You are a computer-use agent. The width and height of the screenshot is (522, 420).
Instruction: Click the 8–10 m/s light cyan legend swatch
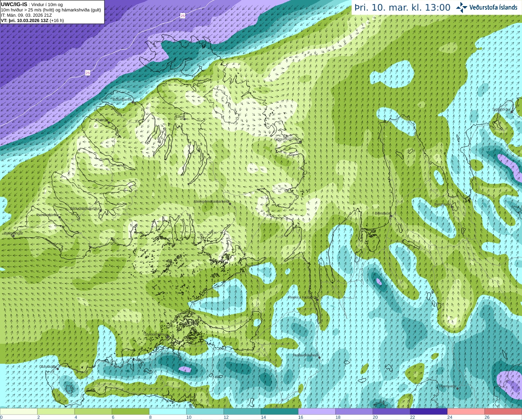click(x=168, y=411)
